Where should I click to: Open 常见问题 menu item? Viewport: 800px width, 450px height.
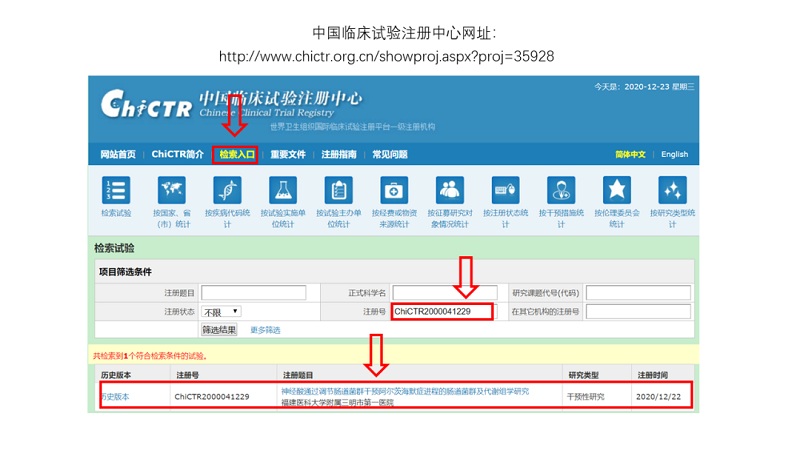390,155
